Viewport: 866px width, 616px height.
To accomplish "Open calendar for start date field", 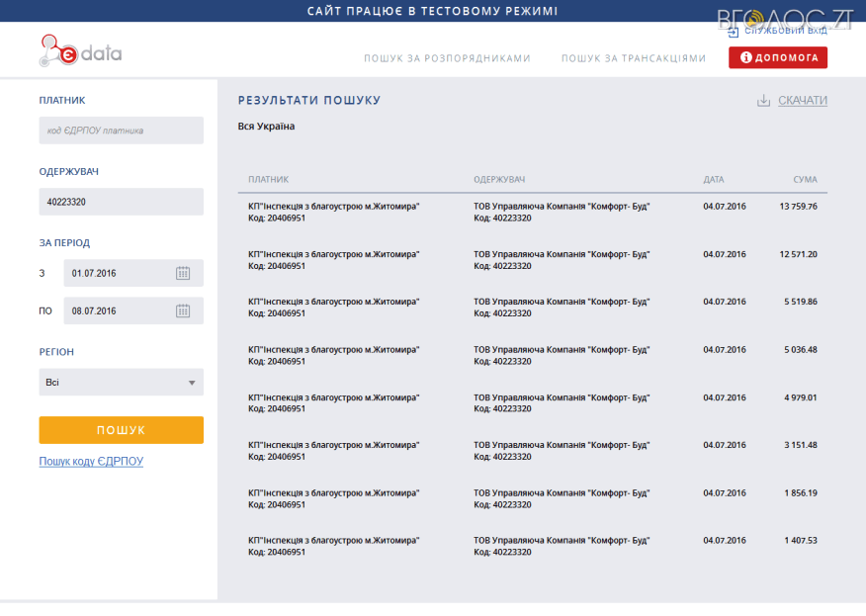I will (183, 273).
